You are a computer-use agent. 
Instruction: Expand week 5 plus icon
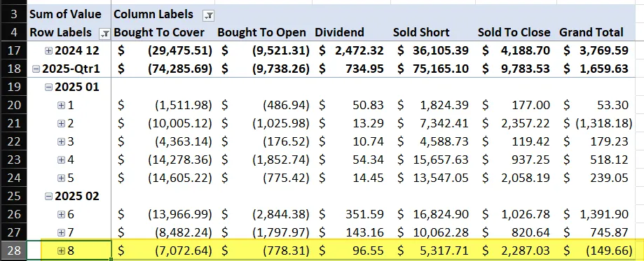pos(61,178)
